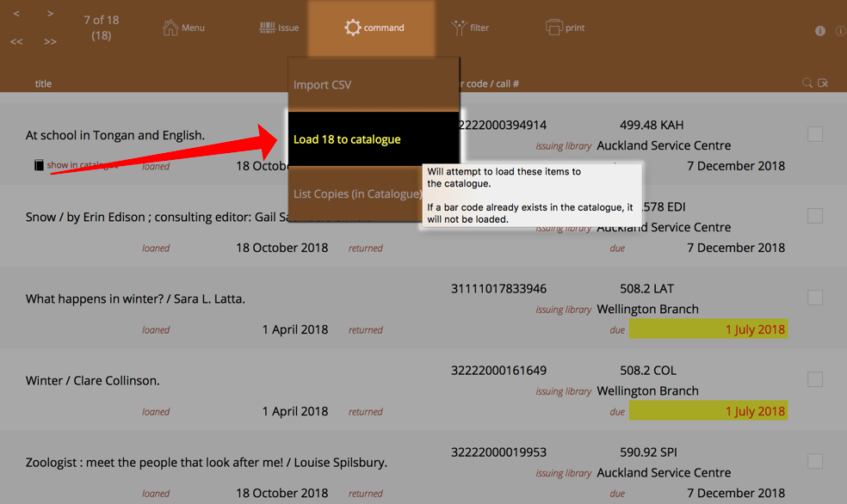The image size is (847, 504).
Task: Click the title column header
Action: [43, 83]
